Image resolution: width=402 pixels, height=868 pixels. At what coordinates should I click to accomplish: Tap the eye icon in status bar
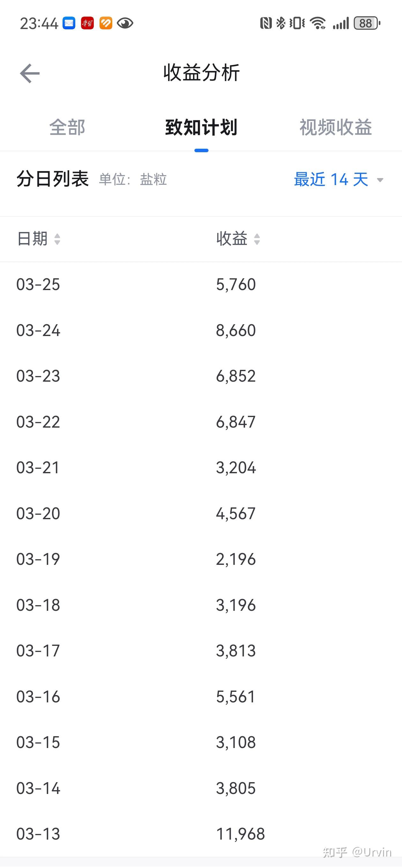125,23
